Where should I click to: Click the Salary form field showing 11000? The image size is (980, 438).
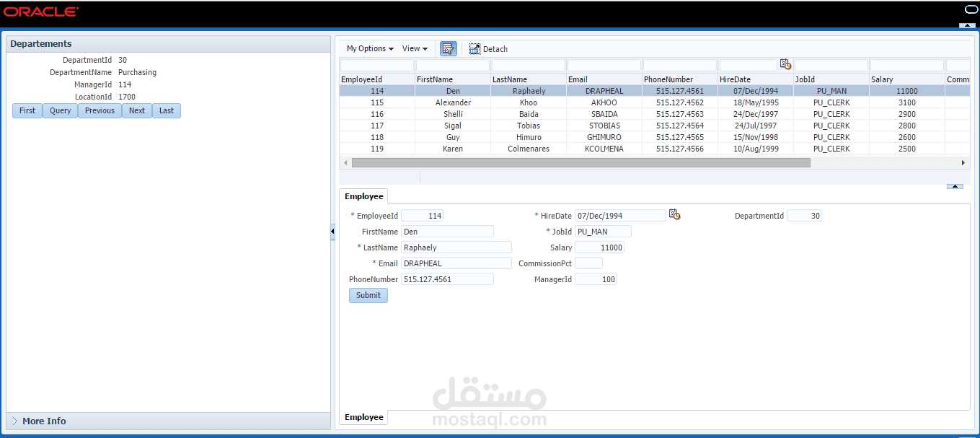click(x=599, y=248)
